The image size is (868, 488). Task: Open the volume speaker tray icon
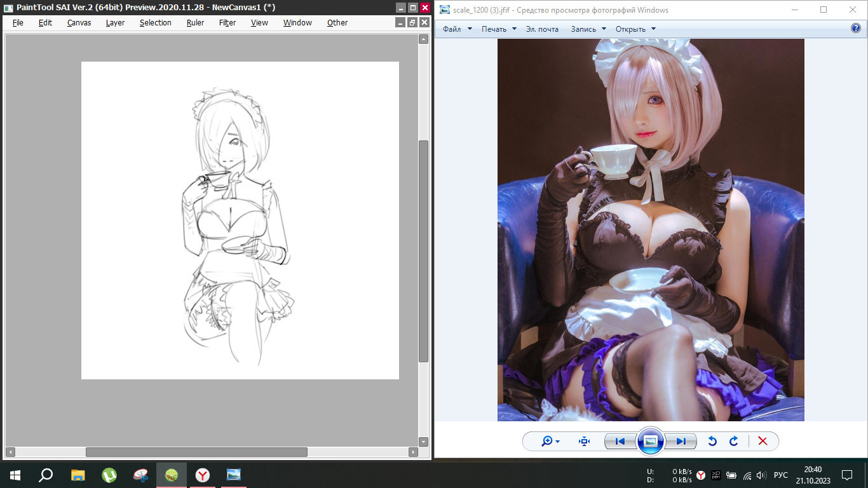click(761, 475)
